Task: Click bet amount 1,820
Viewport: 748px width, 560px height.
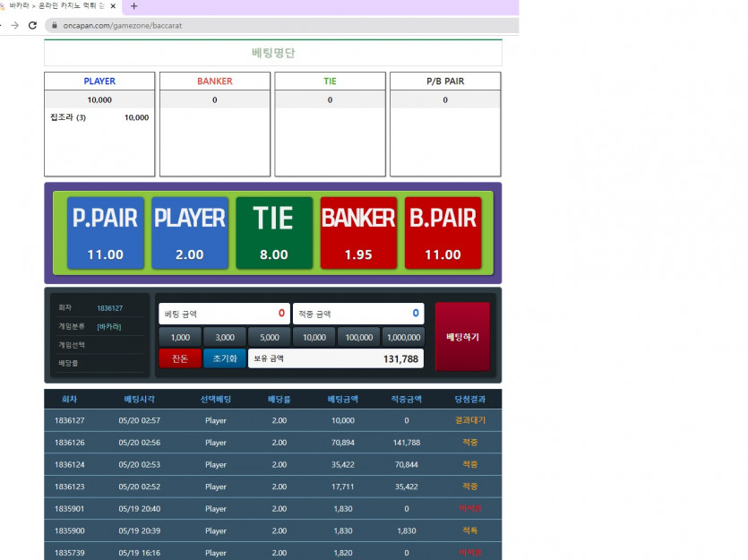Action: (343, 552)
